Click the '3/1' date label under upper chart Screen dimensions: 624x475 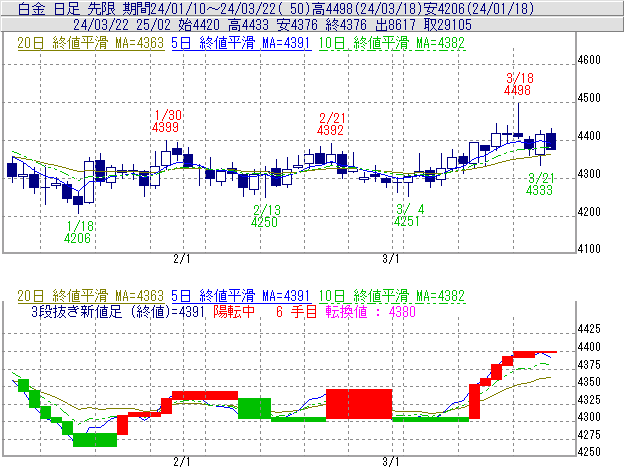390,259
